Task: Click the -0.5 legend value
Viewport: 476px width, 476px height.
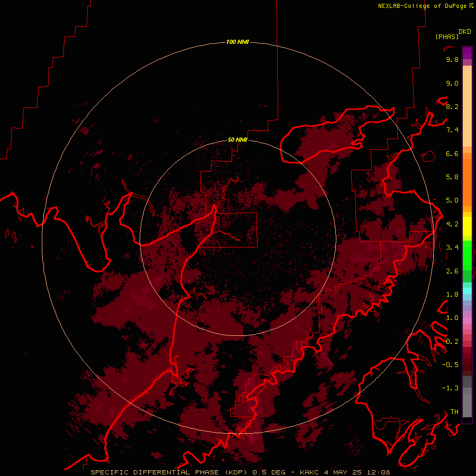Action: point(450,365)
